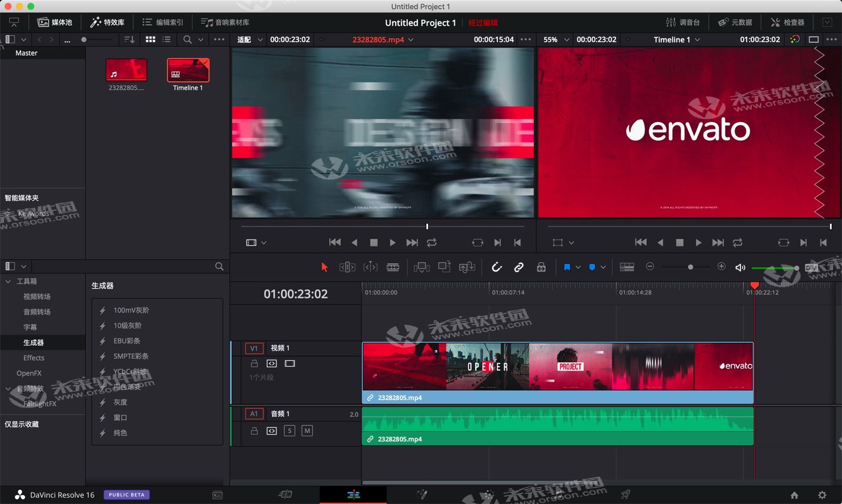Toggle the 特效库 effects library panel
The image size is (842, 504).
107,22
